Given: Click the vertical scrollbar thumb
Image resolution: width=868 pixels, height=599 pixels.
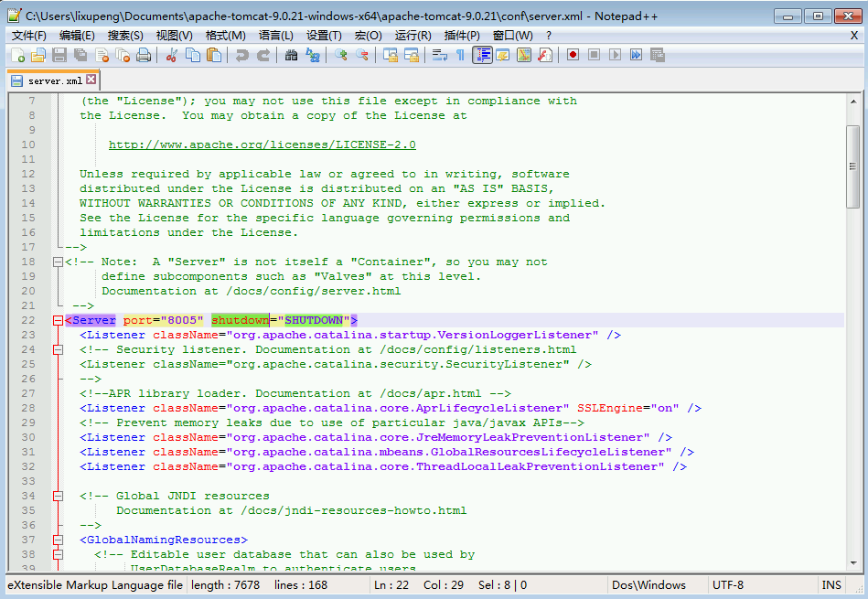Looking at the screenshot, I should point(852,166).
